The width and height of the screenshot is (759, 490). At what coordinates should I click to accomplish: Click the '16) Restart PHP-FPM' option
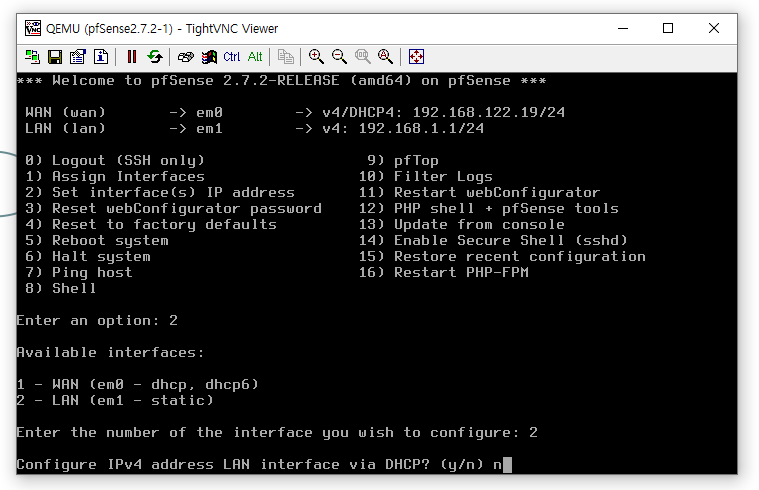point(443,273)
